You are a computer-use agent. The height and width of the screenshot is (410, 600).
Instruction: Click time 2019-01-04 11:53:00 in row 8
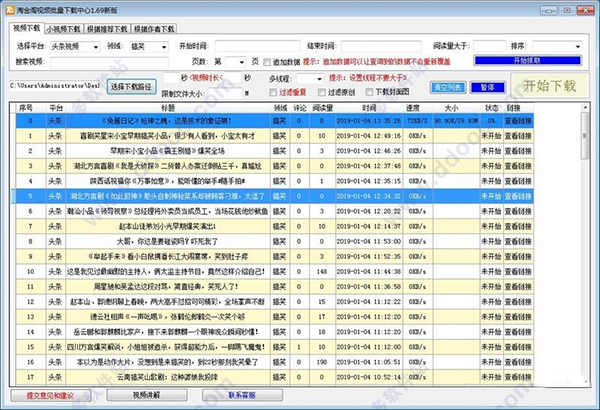click(x=369, y=242)
